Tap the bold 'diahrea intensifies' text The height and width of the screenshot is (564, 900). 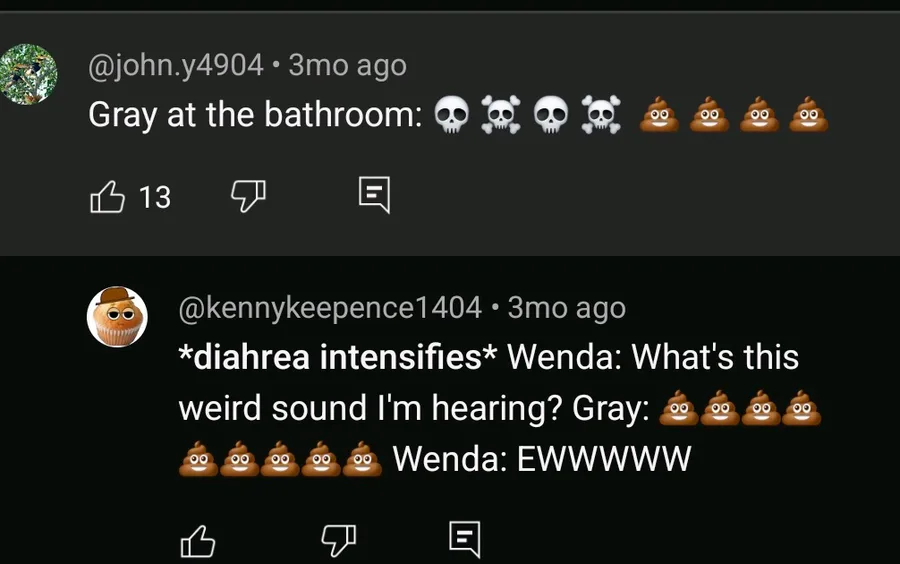(338, 357)
